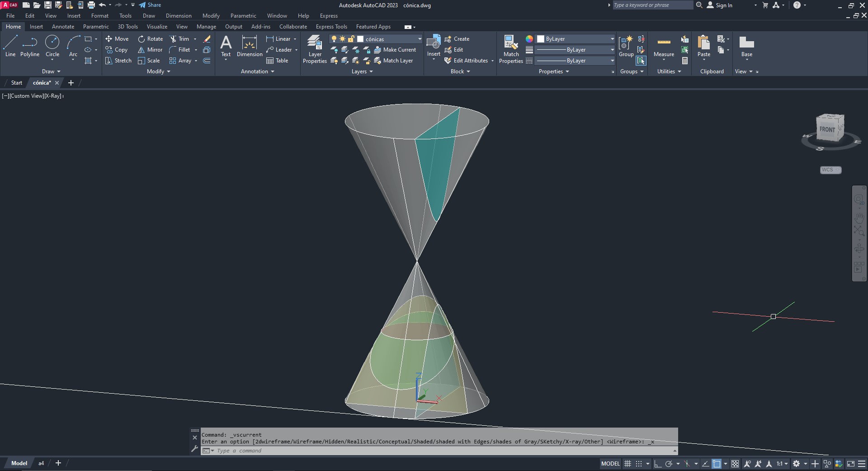868x471 pixels.
Task: Click the Workspace Switching gear icon
Action: tap(797, 464)
